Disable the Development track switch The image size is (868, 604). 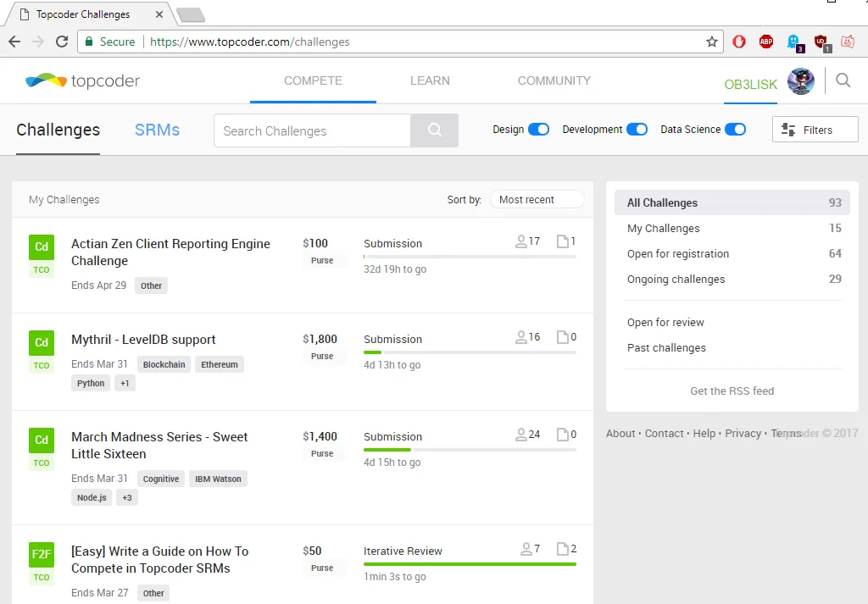637,130
